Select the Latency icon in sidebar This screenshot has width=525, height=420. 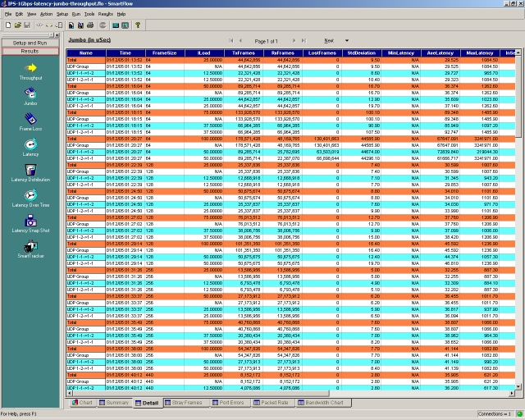click(x=30, y=144)
